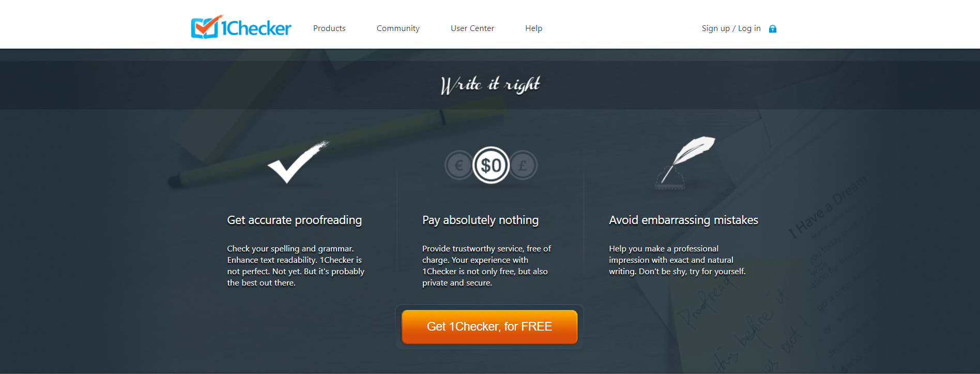Click the Get 1Checker, for FREE button

point(489,326)
